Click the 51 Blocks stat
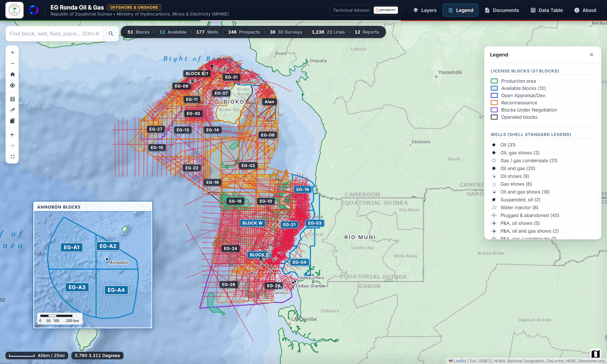This screenshot has height=364, width=607. click(139, 32)
